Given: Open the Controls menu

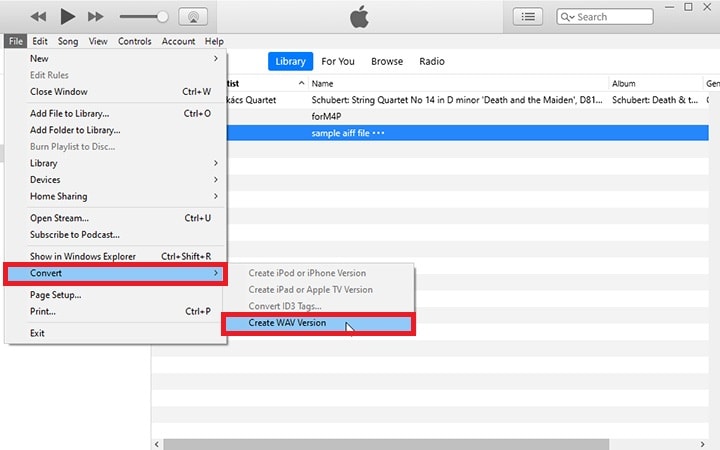Looking at the screenshot, I should [x=135, y=41].
